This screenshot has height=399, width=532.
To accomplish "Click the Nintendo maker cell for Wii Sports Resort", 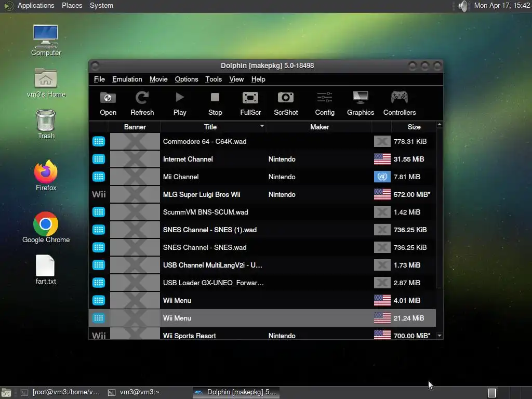I will [x=282, y=336].
